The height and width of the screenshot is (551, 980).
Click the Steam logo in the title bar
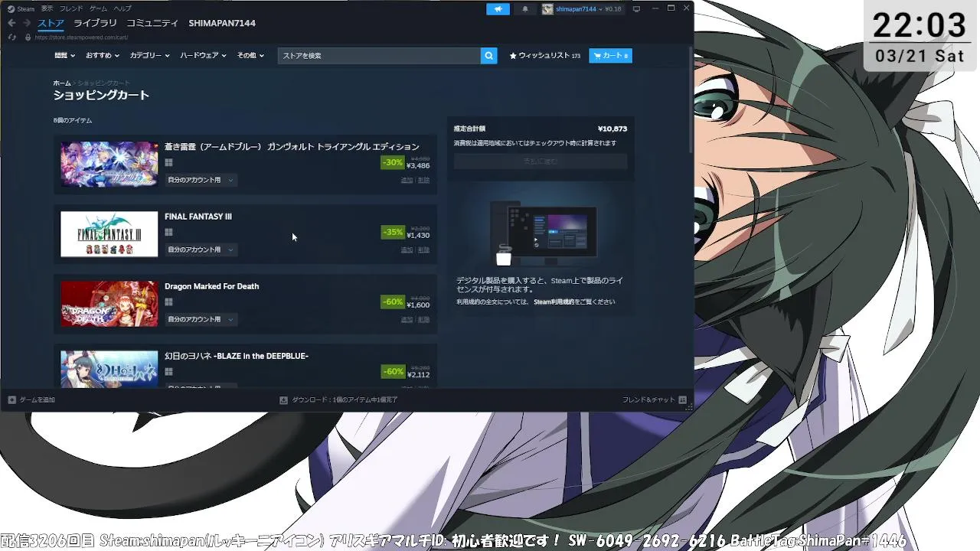11,9
